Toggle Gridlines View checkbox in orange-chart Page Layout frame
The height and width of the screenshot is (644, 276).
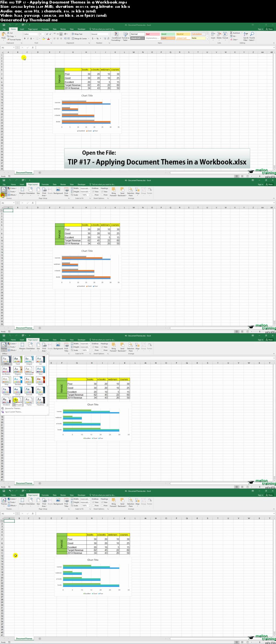93,192
